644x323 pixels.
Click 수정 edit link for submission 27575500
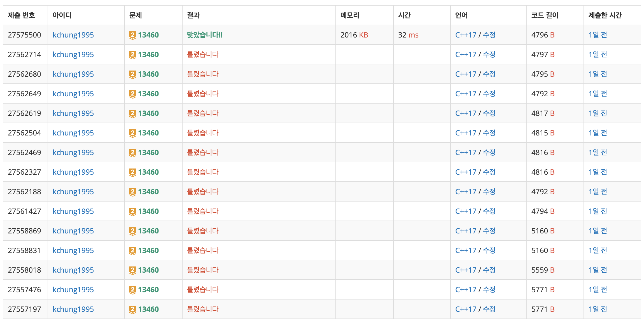tap(489, 35)
